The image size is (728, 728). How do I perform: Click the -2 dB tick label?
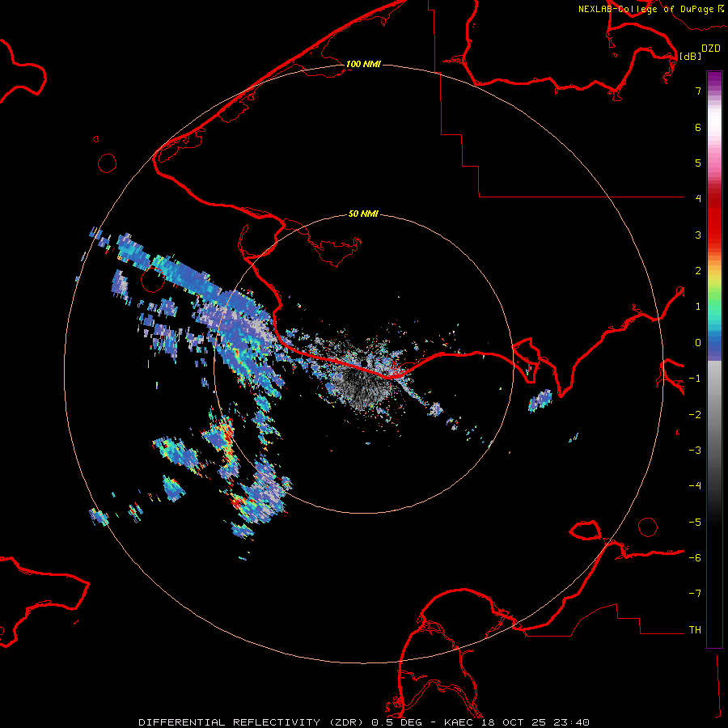[695, 415]
